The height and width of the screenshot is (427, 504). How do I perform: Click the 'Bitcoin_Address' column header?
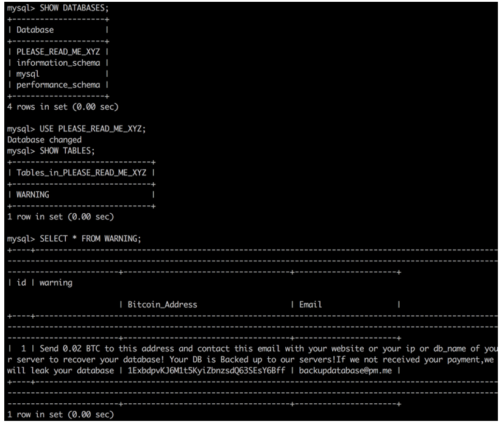[x=162, y=305]
